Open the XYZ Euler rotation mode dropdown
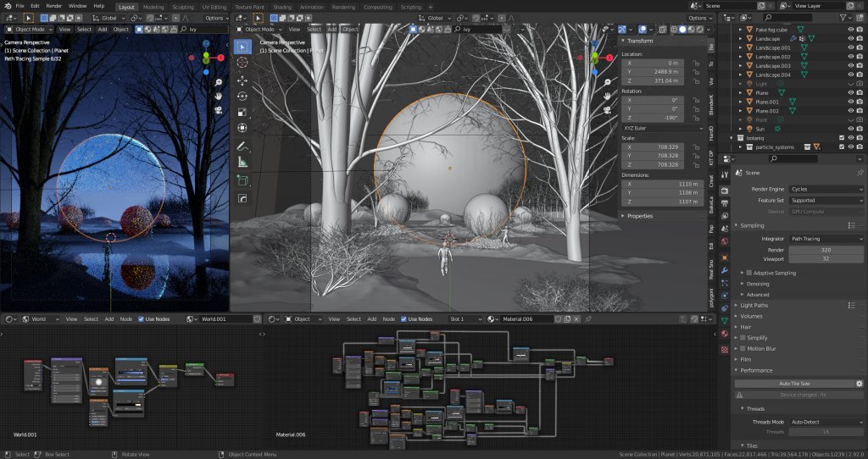The image size is (868, 459). click(x=663, y=128)
